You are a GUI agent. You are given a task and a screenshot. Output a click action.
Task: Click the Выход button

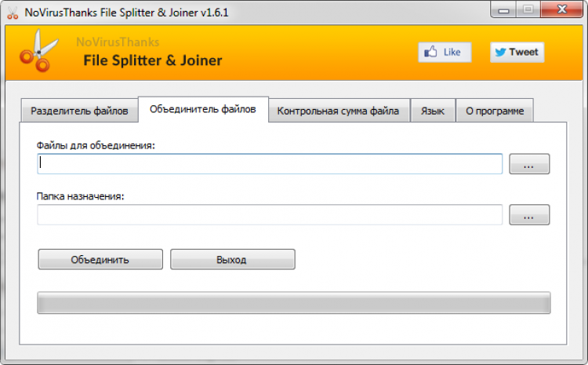pos(233,259)
